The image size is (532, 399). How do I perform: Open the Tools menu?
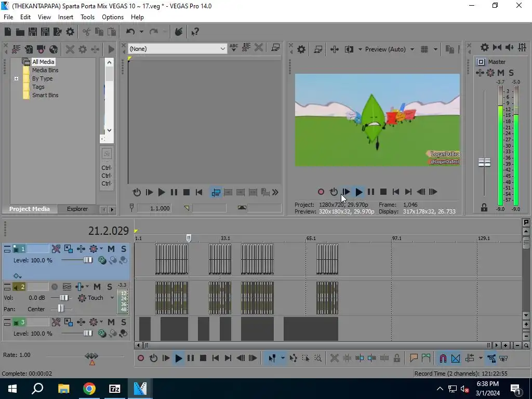click(87, 17)
